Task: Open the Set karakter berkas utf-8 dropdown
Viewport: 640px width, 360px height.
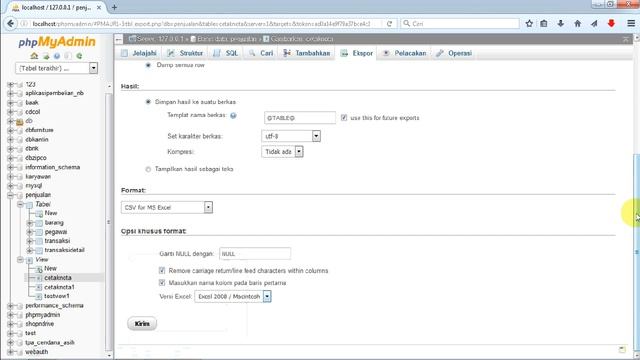Action: point(291,136)
